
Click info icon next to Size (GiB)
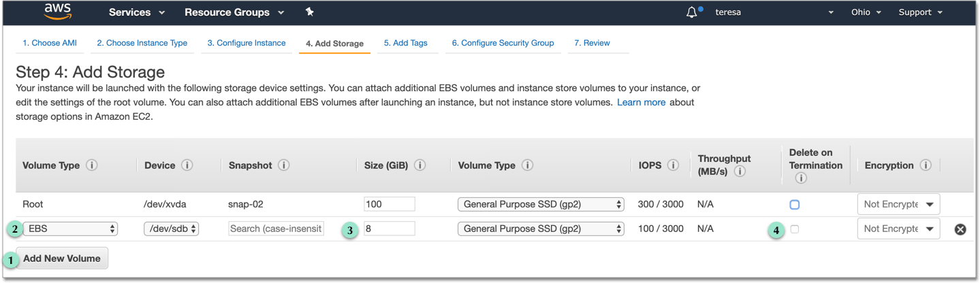pos(420,165)
